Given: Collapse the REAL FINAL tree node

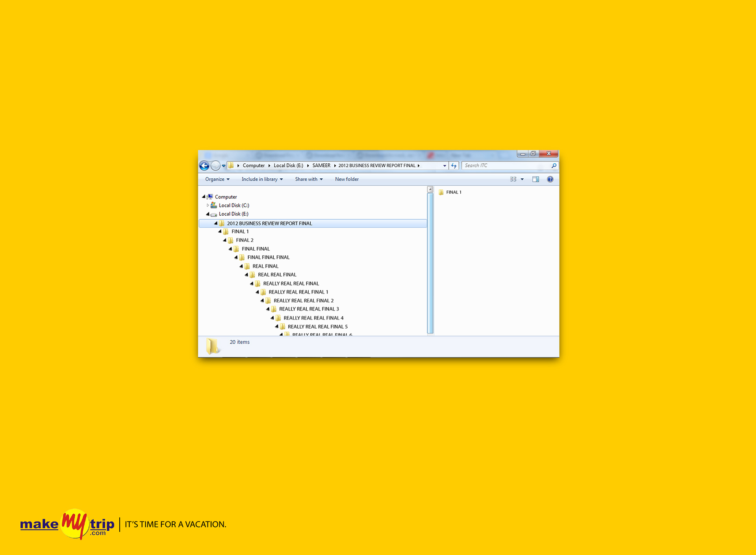Looking at the screenshot, I should point(241,266).
